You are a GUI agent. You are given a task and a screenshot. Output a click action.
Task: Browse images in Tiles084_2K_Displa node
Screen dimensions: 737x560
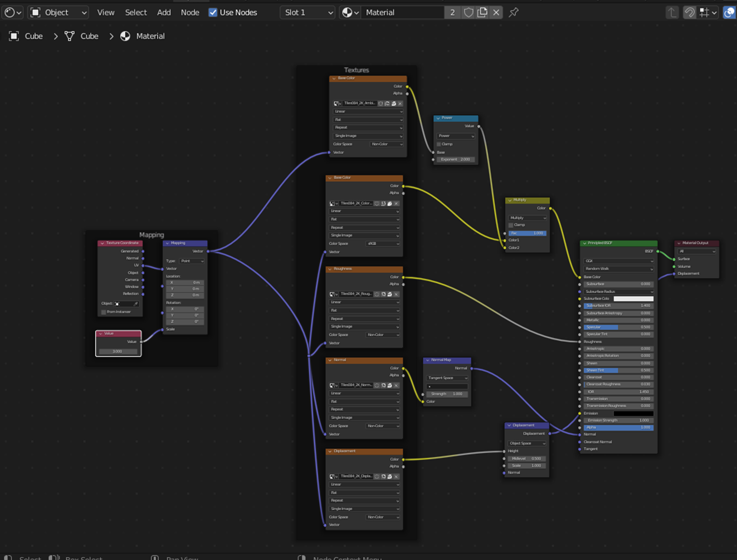click(x=333, y=477)
